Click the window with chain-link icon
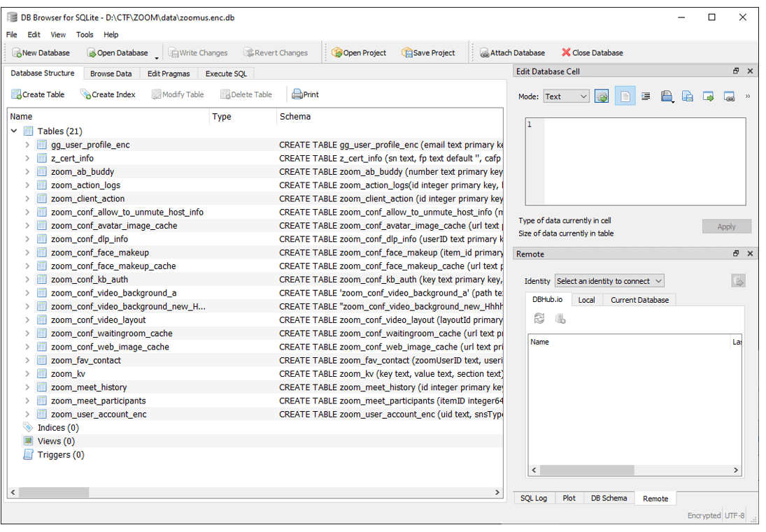The image size is (766, 532). coord(730,96)
